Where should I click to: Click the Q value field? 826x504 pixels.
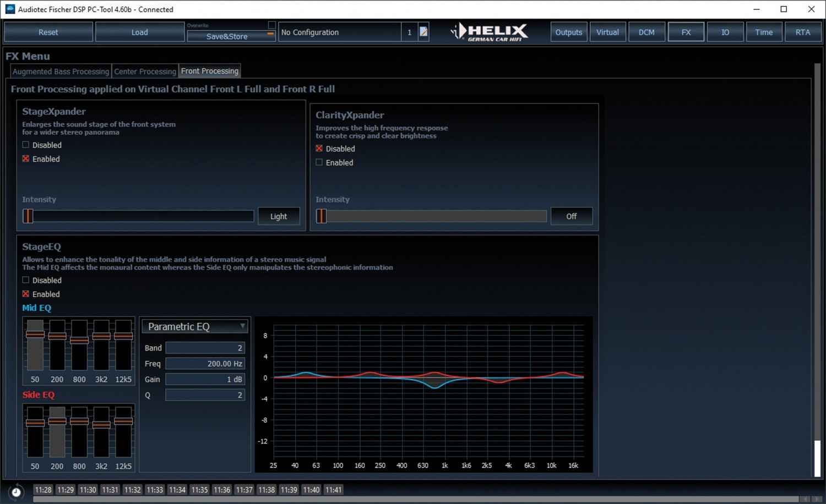point(205,395)
